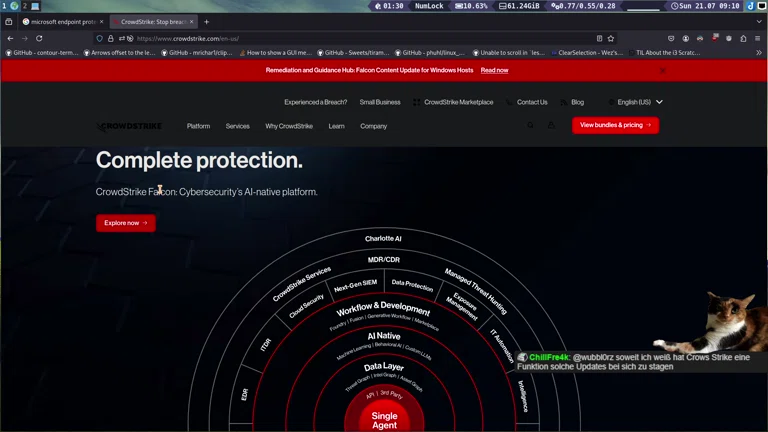Viewport: 768px width, 432px height.
Task: Open the CrowdStrike Marketplace link
Action: [458, 102]
